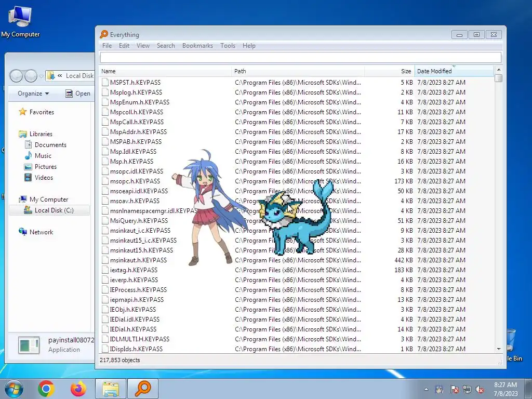Open the Edit menu in Everything
This screenshot has height=399, width=532.
click(x=124, y=46)
